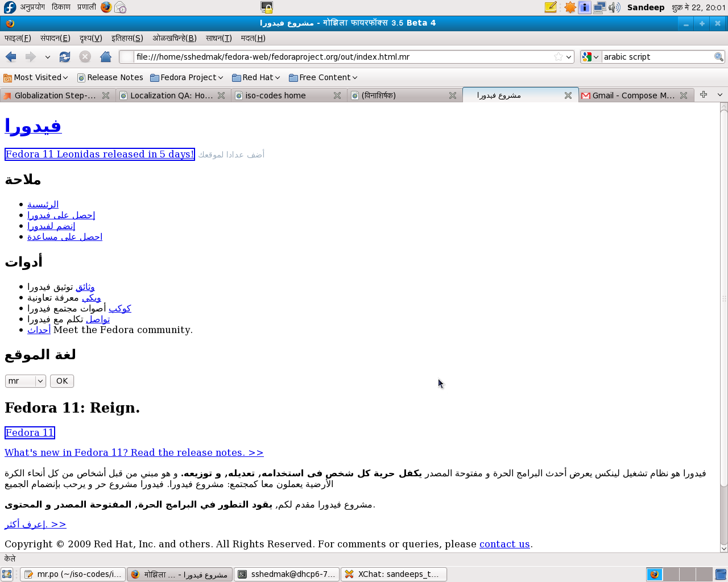The image size is (728, 582).
Task: Switch to the sshedmak terminal taskbar window
Action: point(287,574)
